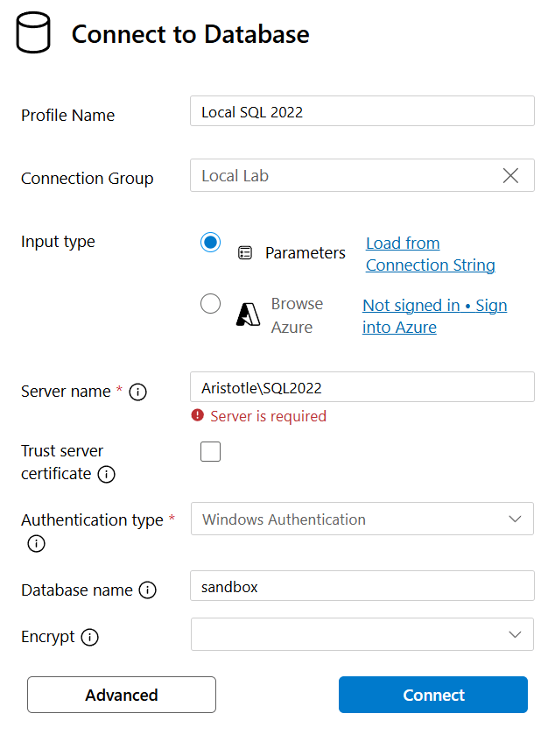Click info icon beside Database name
The width and height of the screenshot is (555, 756).
[148, 590]
